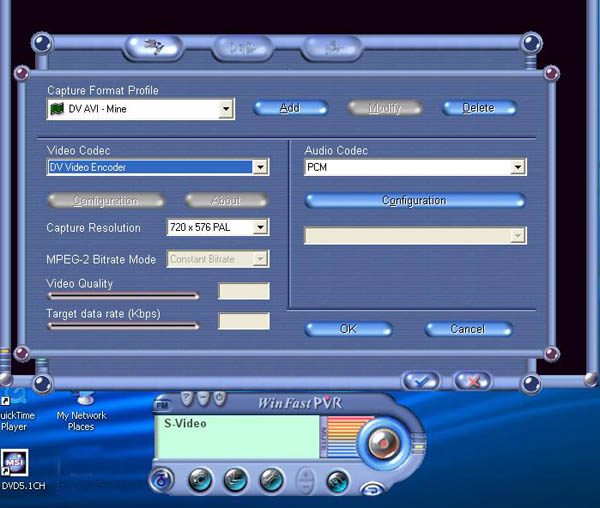The width and height of the screenshot is (600, 508).
Task: Click the MUTE strip on WinFast PVR
Action: tap(323, 437)
